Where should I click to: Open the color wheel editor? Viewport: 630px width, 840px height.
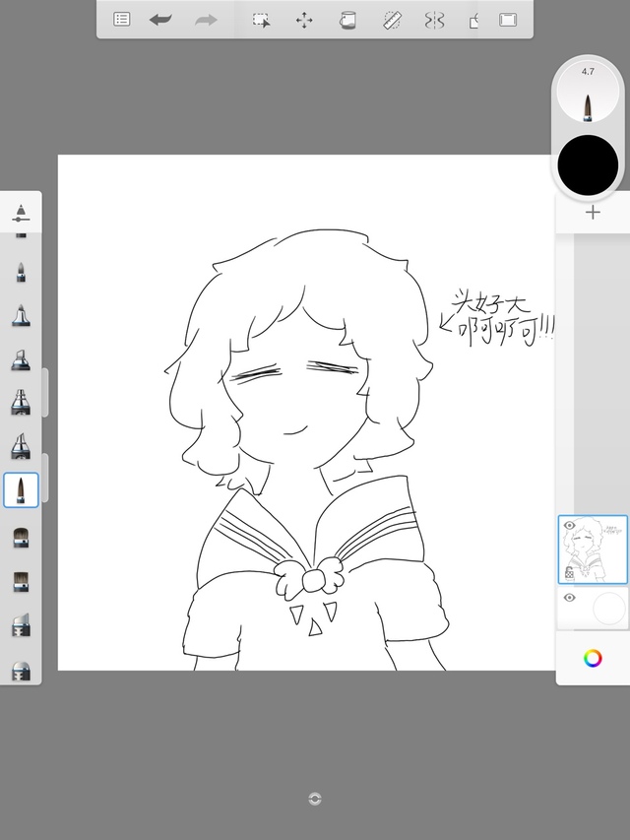[x=593, y=659]
